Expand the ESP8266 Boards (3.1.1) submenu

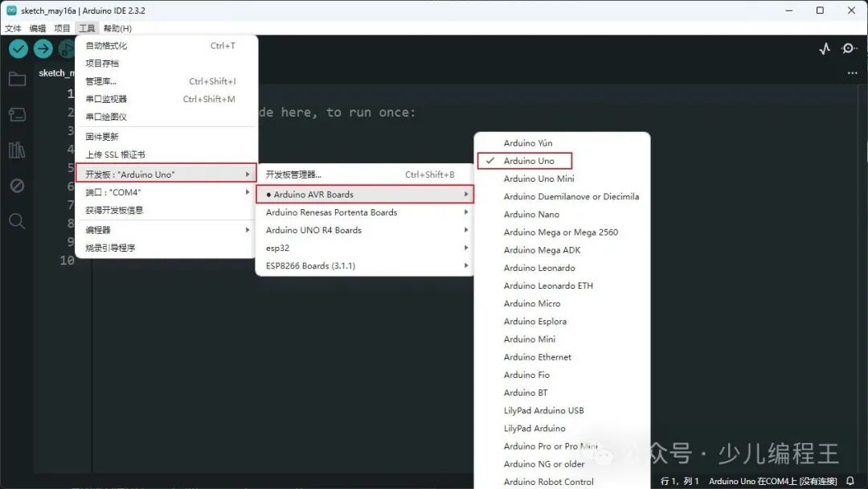[309, 265]
